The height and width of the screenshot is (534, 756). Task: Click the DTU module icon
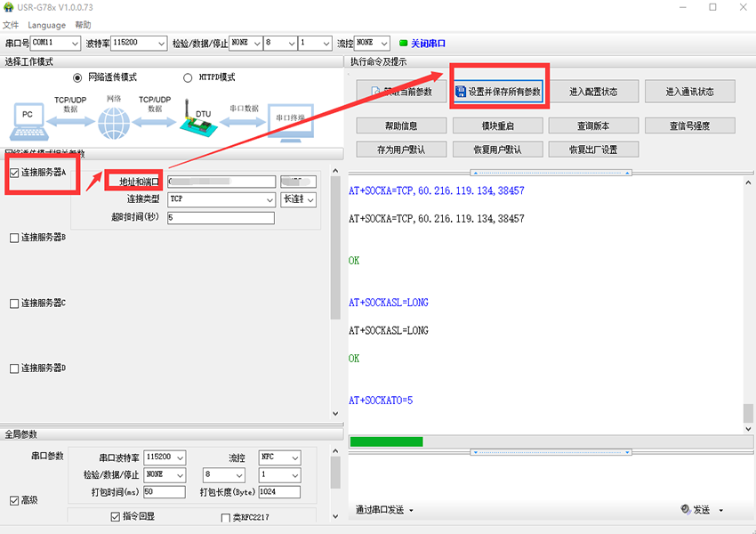[196, 117]
